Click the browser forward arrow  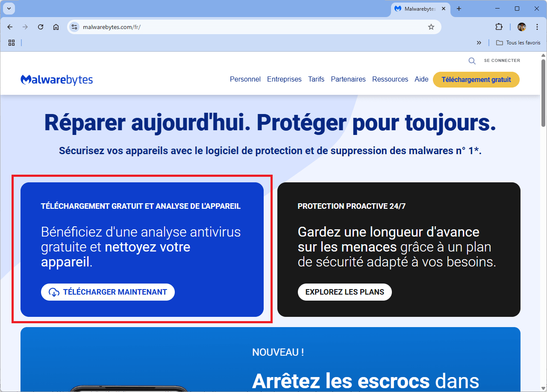click(x=25, y=27)
